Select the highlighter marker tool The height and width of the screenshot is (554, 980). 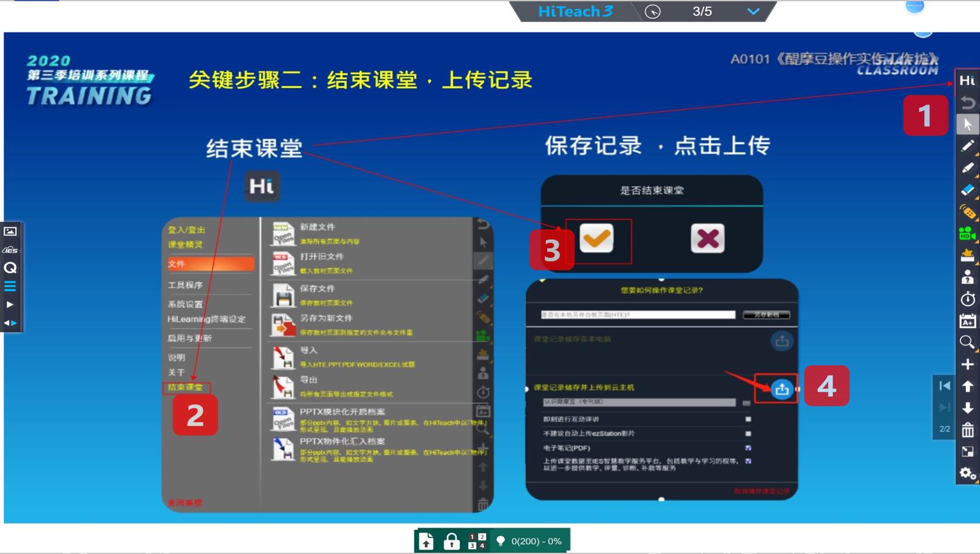point(967,168)
